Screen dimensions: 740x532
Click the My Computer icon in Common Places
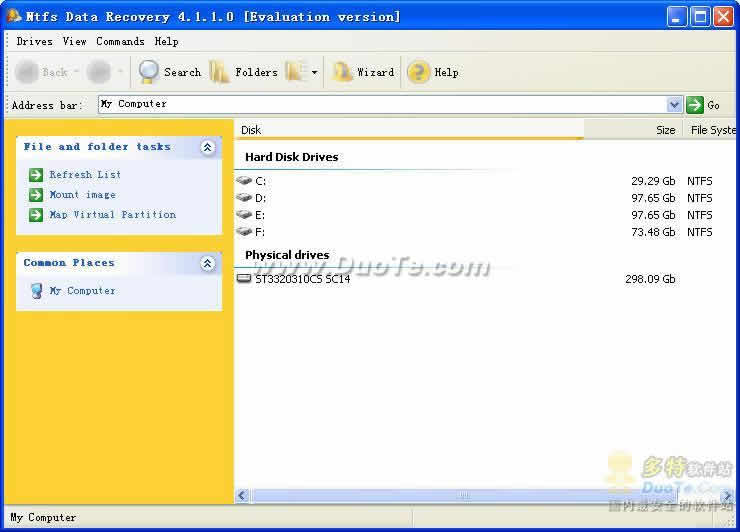pos(36,291)
